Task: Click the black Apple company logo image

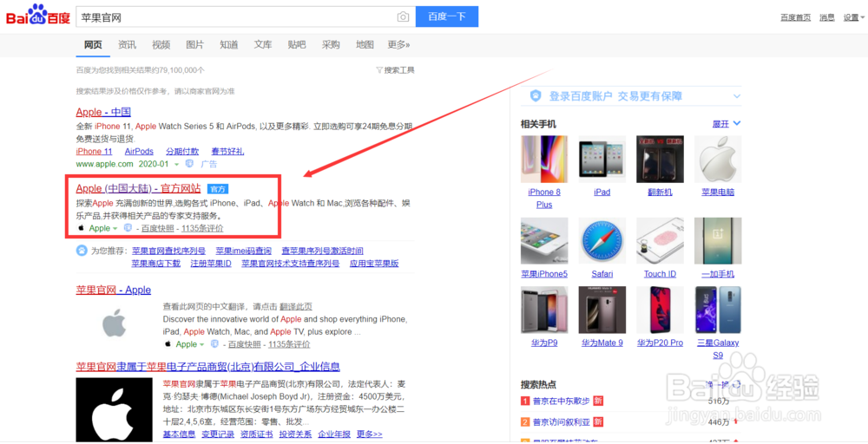Action: 114,409
